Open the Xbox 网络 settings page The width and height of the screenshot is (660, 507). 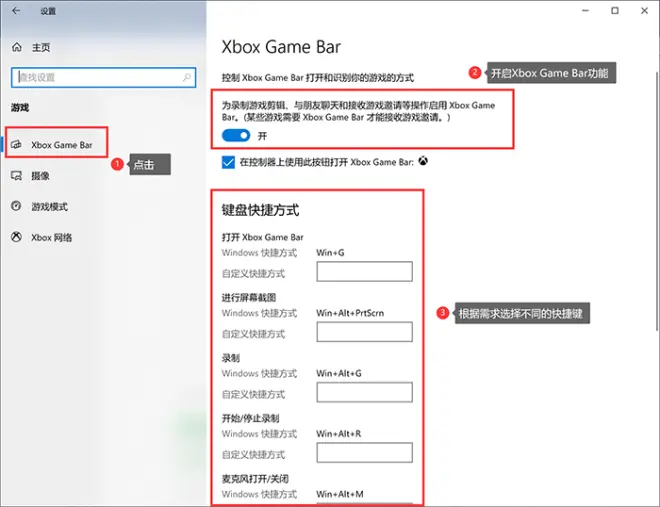(x=52, y=237)
